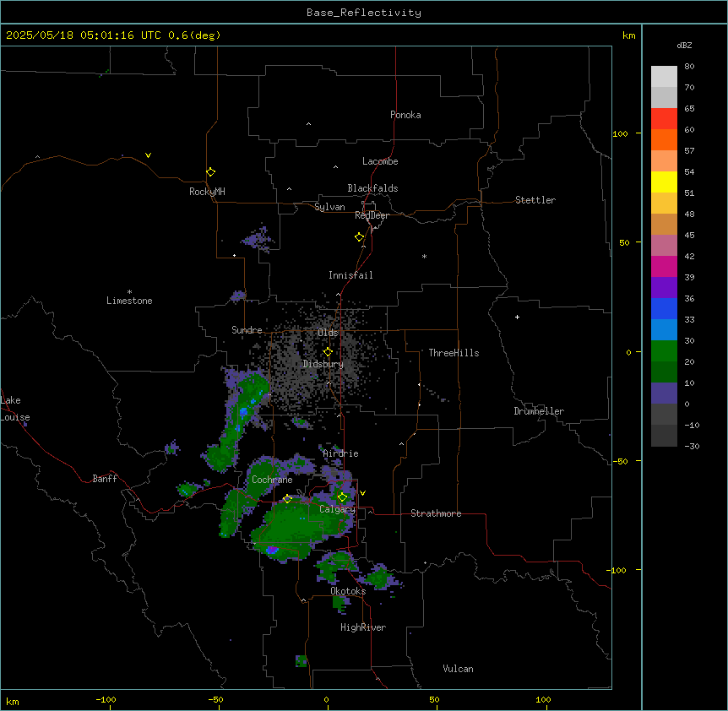Click the Lacombe city label
This screenshot has height=711, width=728.
tap(380, 161)
